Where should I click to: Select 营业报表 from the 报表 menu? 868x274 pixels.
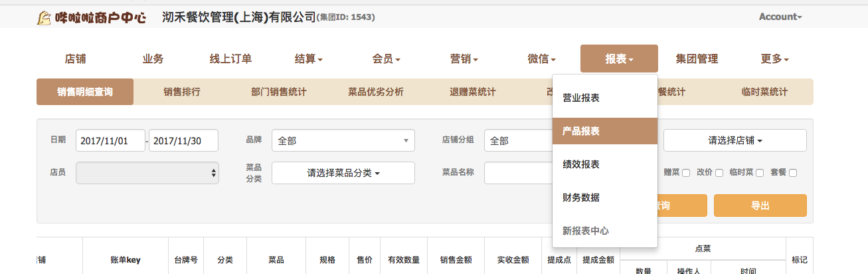(581, 98)
